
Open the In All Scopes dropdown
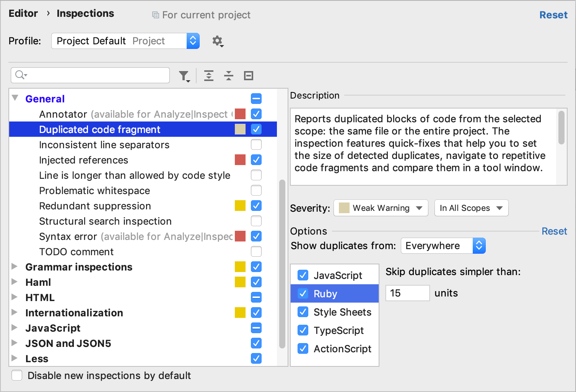pyautogui.click(x=471, y=208)
